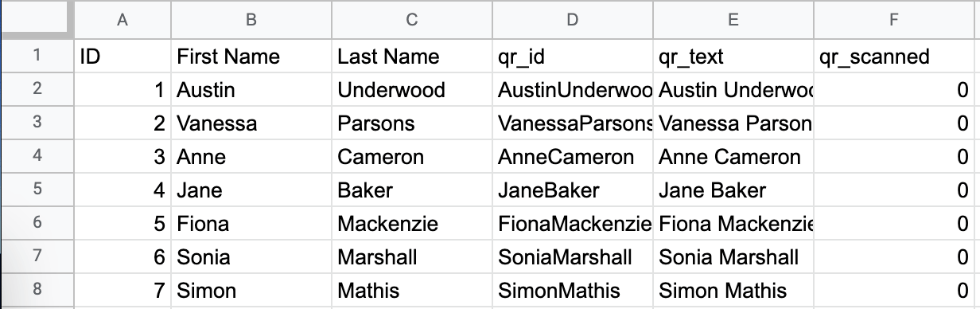Viewport: 980px width, 309px height.
Task: Select the qr_text header cell
Action: coord(733,57)
